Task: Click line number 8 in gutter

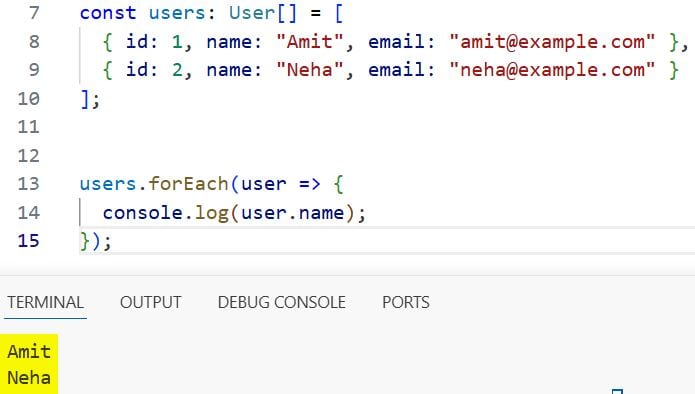Action: point(34,42)
